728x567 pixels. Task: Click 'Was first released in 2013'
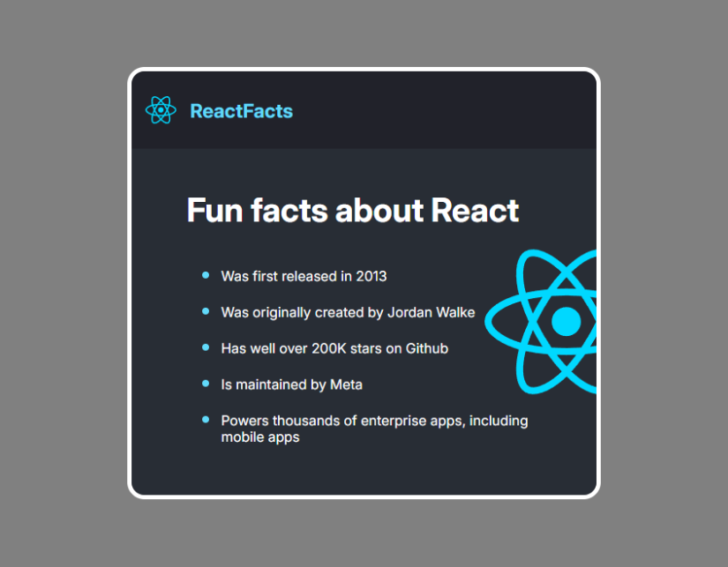pos(304,276)
